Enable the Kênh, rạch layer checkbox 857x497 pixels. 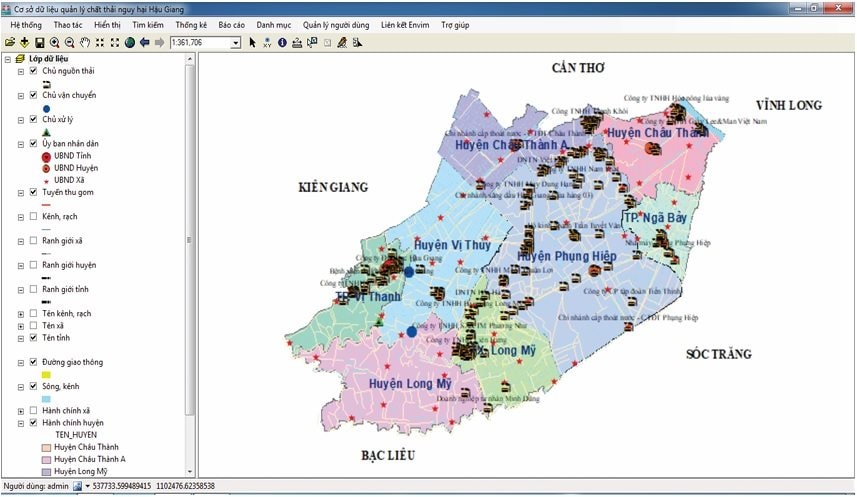(x=34, y=216)
